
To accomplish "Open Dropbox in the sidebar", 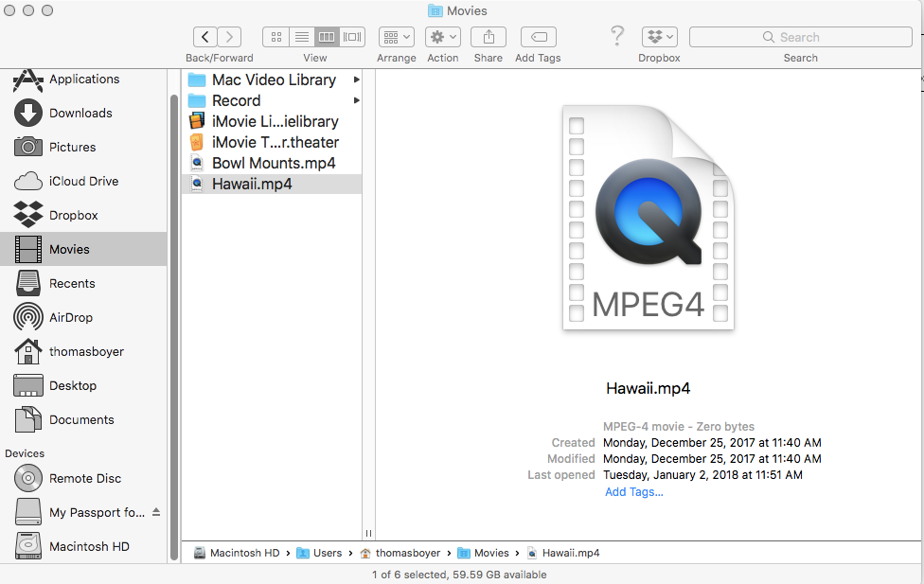I will [83, 215].
